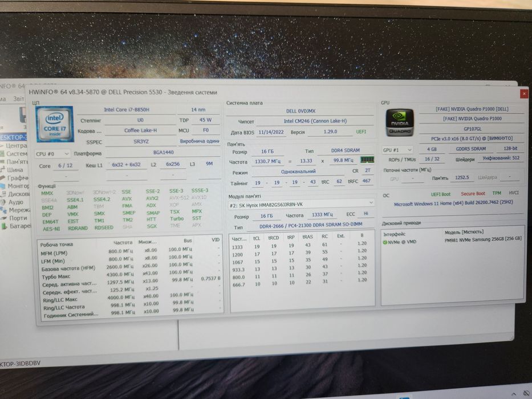The width and height of the screenshot is (532, 399).
Task: Select Дискові tree item in main window
Action: pos(19,194)
